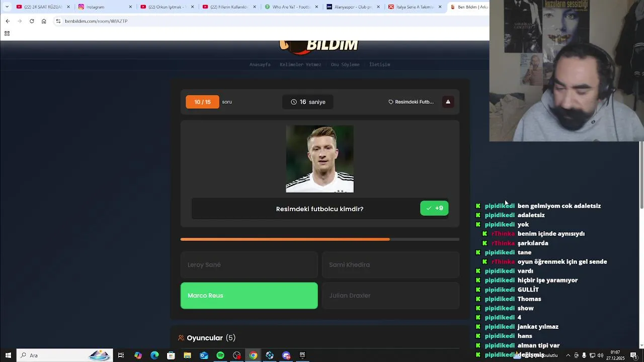Viewport: 644px width, 362px height.
Task: Click the green +9 score badge
Action: point(434,208)
